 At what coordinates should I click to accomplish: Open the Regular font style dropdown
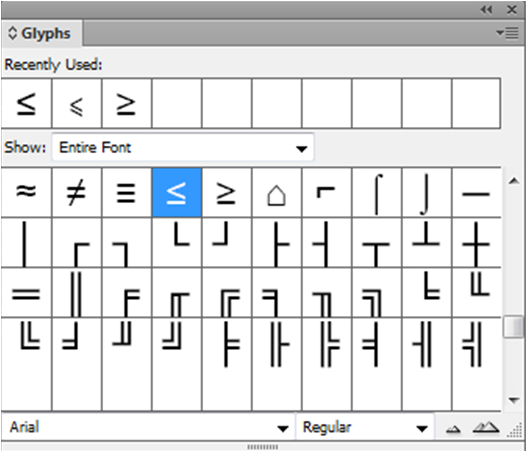click(365, 427)
